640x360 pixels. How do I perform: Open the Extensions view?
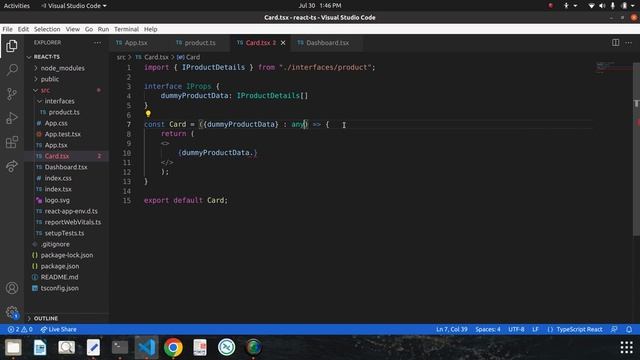pyautogui.click(x=12, y=142)
